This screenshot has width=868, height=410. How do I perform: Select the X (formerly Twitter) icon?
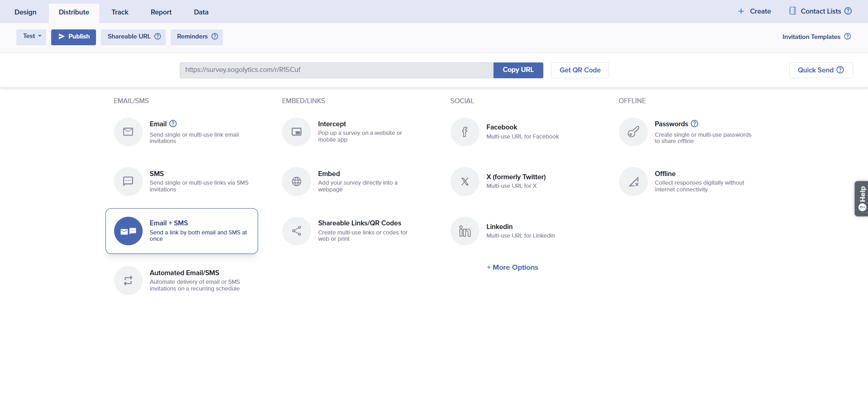[465, 181]
